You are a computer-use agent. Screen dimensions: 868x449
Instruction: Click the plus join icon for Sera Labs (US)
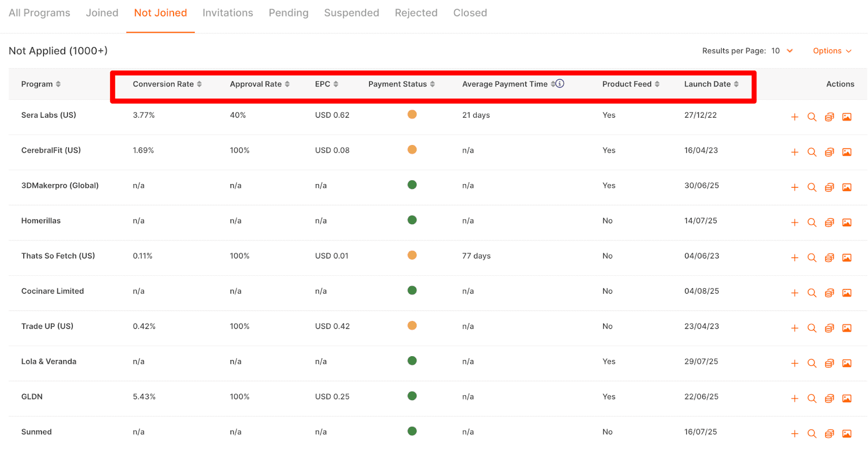click(795, 117)
